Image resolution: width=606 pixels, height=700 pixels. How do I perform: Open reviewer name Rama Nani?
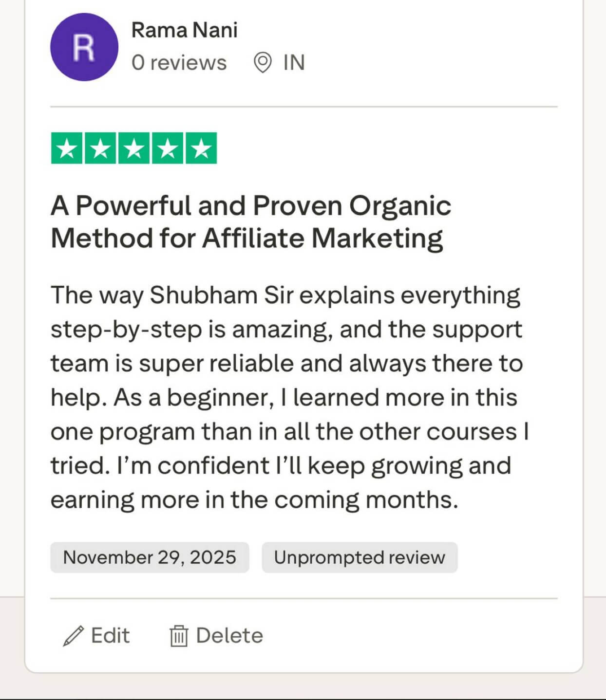pyautogui.click(x=184, y=30)
